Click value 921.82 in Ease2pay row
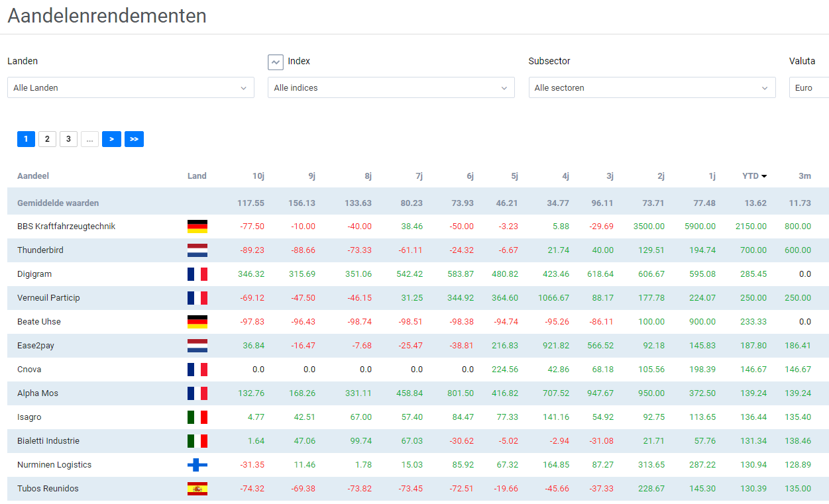Screen dimensions: 829x504 coord(556,346)
